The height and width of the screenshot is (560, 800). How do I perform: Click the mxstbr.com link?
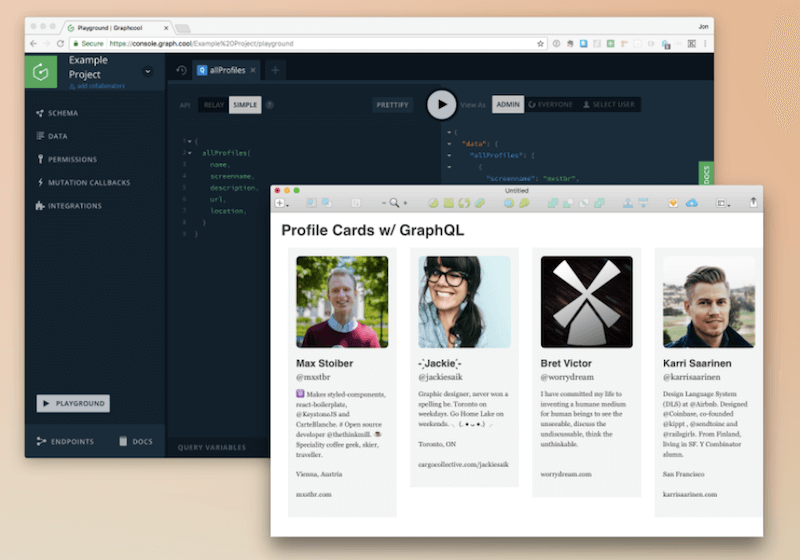tap(314, 494)
